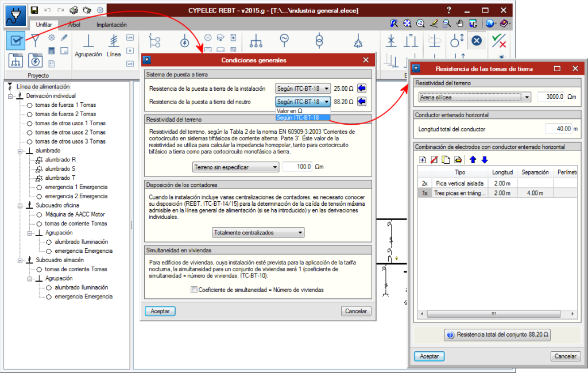Click Resistencia total del conjunto 88.20 Ω button
This screenshot has width=588, height=373.
coord(498,334)
